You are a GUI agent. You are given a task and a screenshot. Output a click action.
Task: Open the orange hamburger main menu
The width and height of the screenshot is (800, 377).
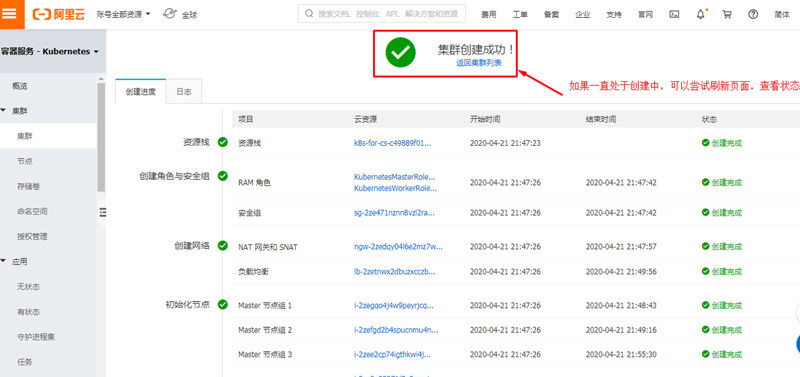click(11, 14)
